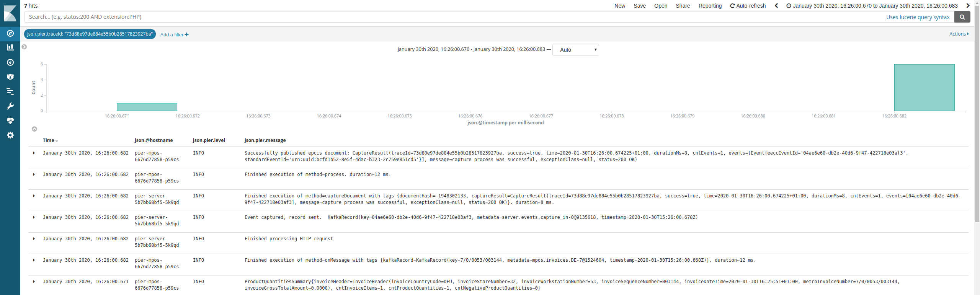Open the Visualize bar chart icon
This screenshot has width=980, height=295.
[10, 47]
